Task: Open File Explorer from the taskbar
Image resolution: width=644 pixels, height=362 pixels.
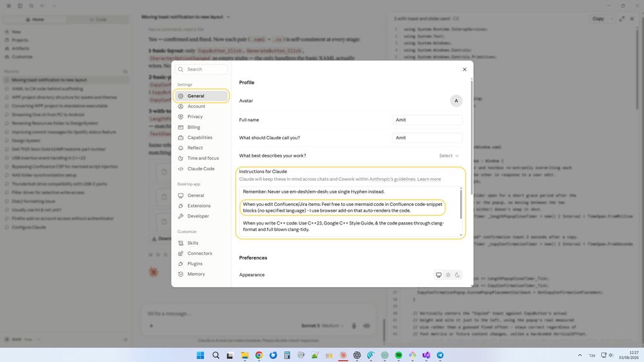Action: [x=245, y=355]
